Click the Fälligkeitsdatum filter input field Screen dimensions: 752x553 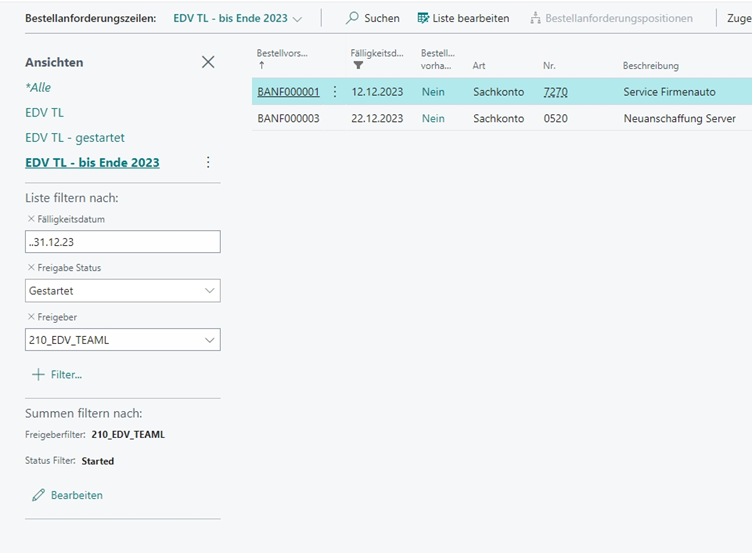(122, 242)
